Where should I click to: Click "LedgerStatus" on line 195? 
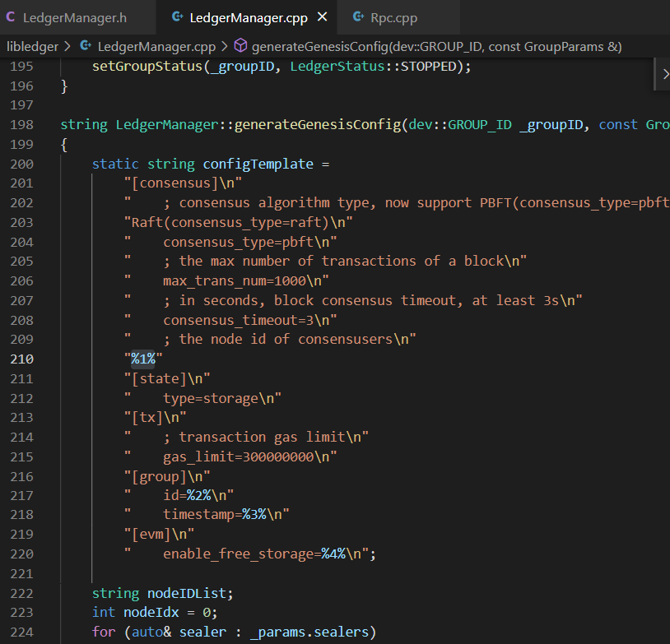tap(337, 66)
